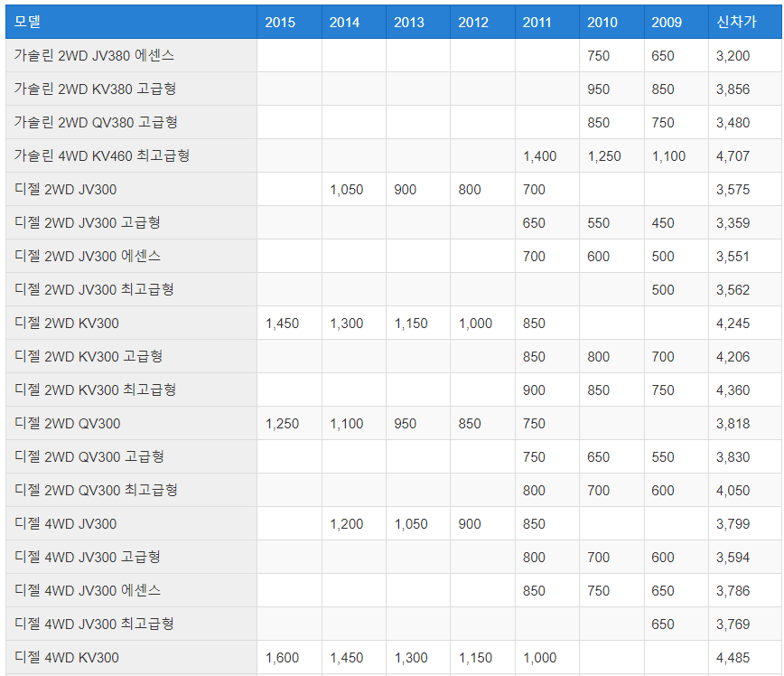Select row 디젤 2WD JV300 고급형
The width and height of the screenshot is (784, 676).
coord(394,222)
